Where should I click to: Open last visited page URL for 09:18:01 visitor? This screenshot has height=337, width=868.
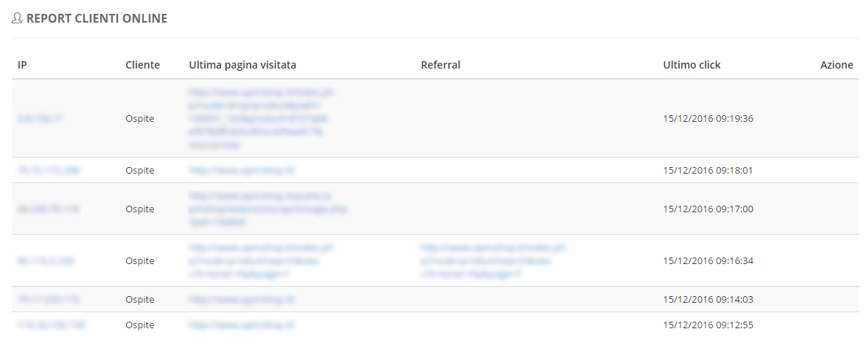(241, 171)
